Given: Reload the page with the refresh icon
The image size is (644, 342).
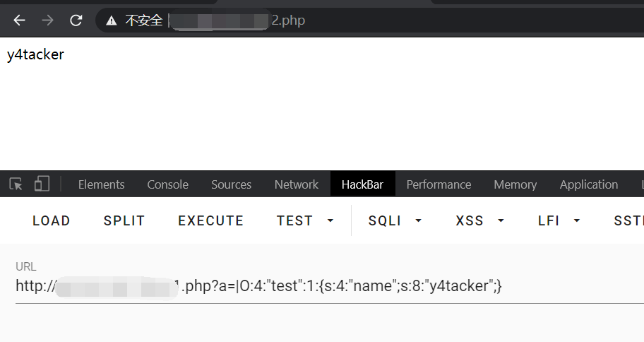Looking at the screenshot, I should click(x=76, y=20).
